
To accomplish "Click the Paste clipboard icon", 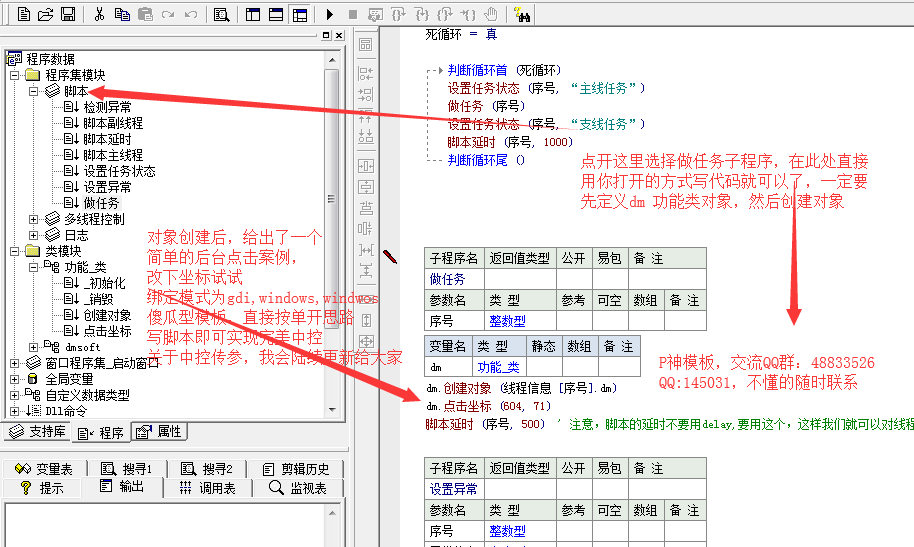I will (x=145, y=14).
